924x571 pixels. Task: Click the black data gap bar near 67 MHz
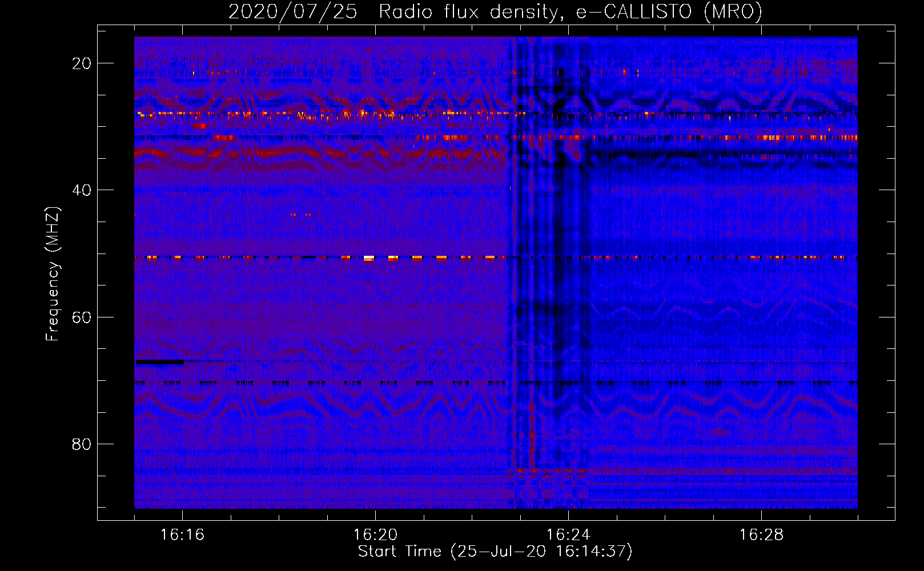click(160, 362)
